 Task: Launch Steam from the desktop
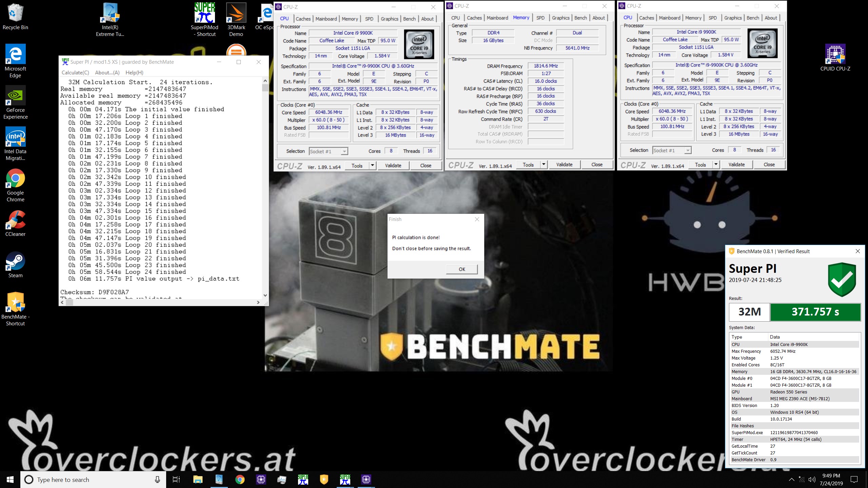click(x=15, y=264)
